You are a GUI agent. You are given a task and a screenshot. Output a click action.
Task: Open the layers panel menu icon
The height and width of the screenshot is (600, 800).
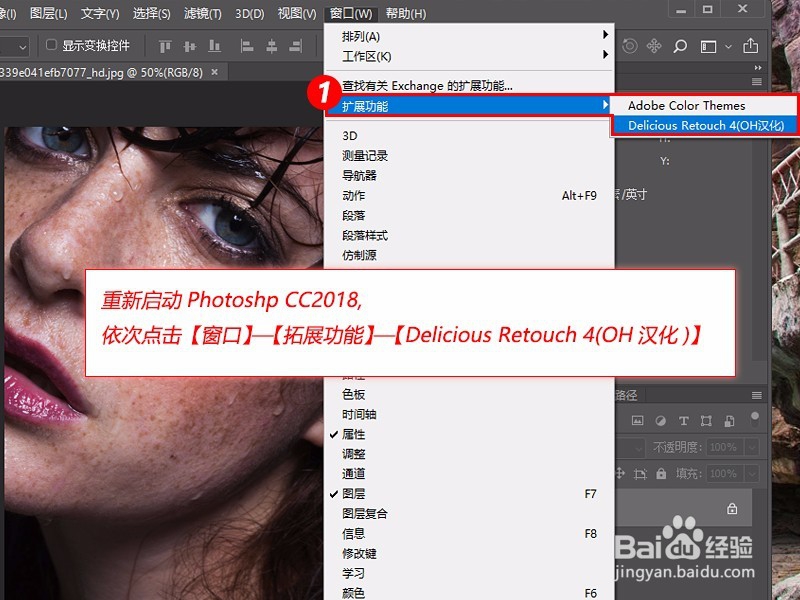tap(757, 395)
